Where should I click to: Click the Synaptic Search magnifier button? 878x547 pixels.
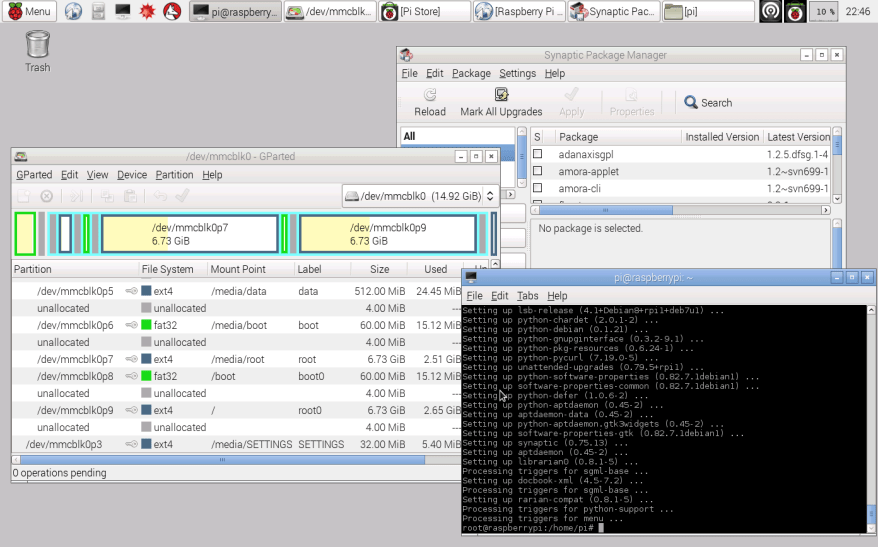coord(708,102)
